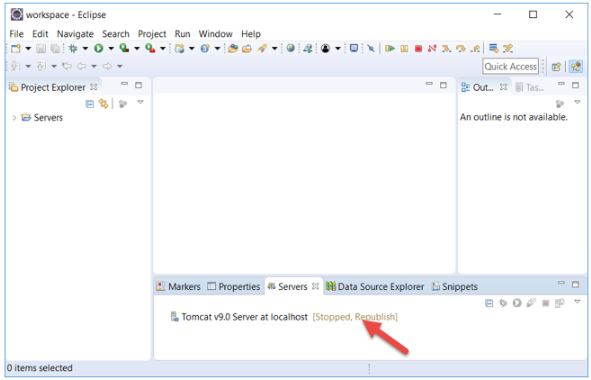Click the Save All icon
Screen dimensions: 591x380
click(x=55, y=48)
